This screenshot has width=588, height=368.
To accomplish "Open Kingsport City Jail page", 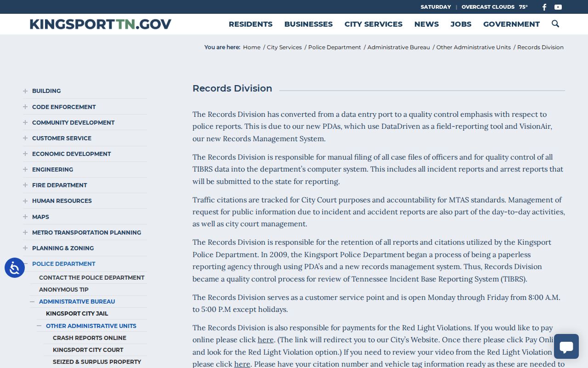I will point(77,314).
